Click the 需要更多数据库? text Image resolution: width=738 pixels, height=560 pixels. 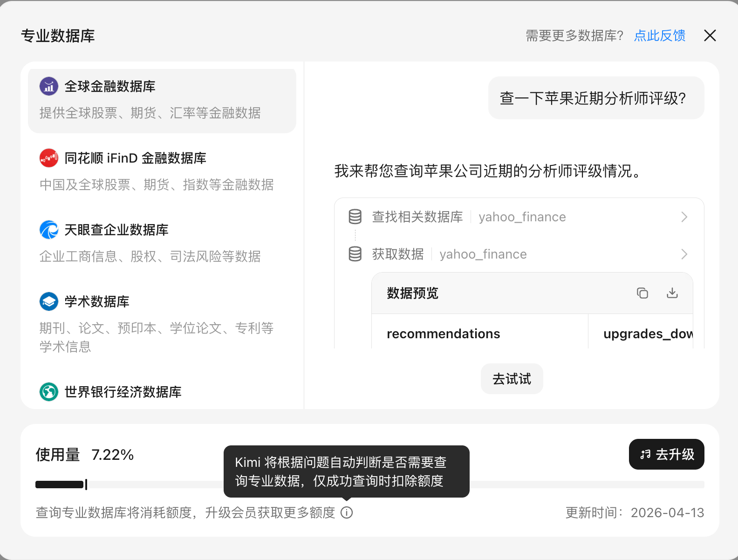(574, 35)
